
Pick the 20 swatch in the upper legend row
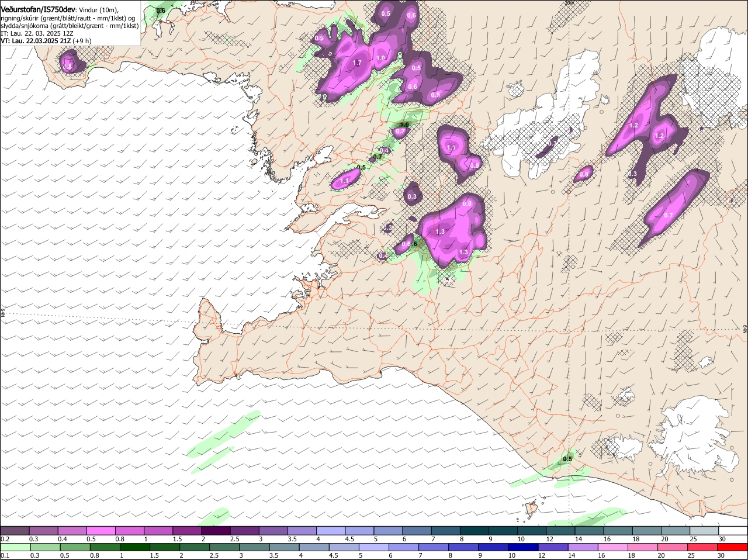675,530
